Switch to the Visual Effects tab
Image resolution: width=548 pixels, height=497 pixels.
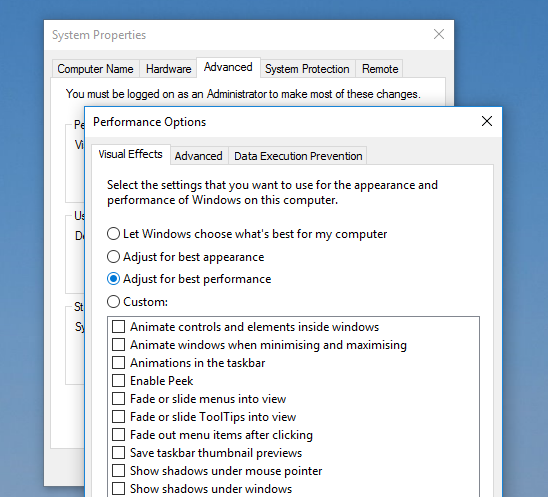[130, 154]
